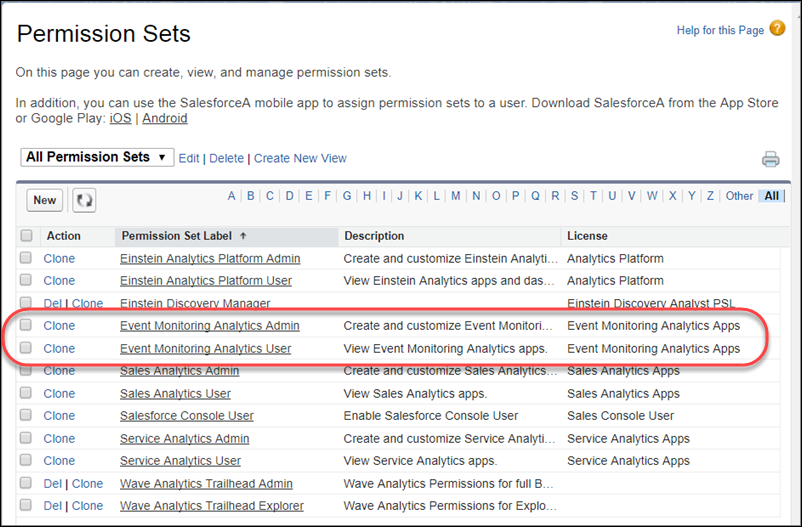This screenshot has height=527, width=802.
Task: Clone the Event Monitoring Analytics Admin set
Action: 59,325
